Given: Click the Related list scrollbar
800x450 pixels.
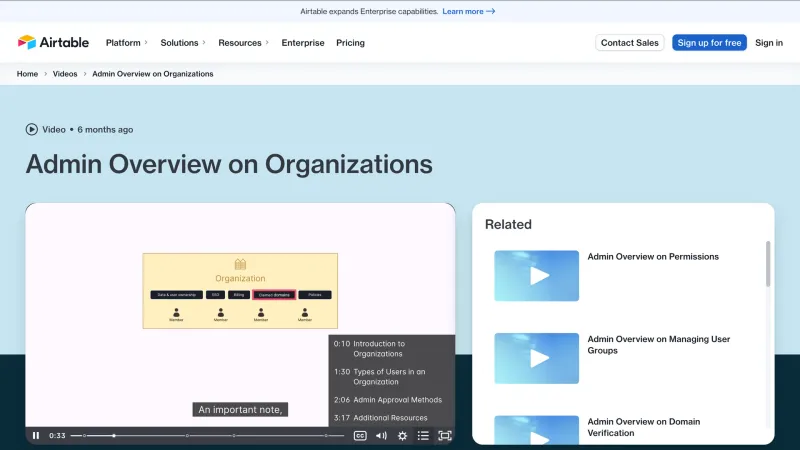Looking at the screenshot, I should 768,264.
